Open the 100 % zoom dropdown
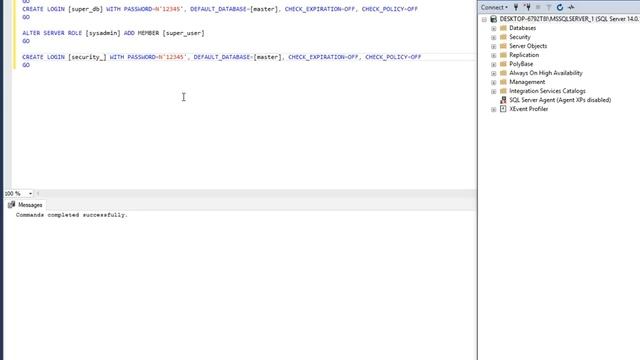Image resolution: width=640 pixels, height=360 pixels. [30, 193]
